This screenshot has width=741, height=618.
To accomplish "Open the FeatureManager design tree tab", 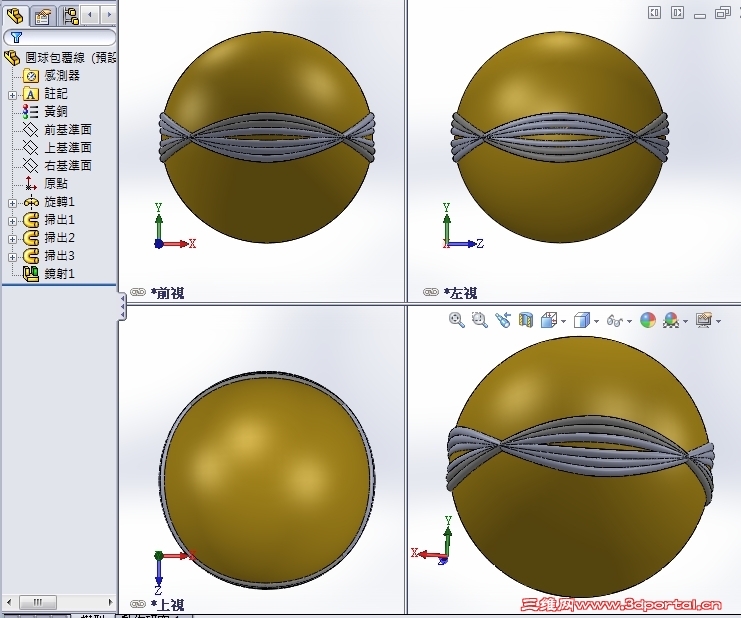I will point(16,16).
